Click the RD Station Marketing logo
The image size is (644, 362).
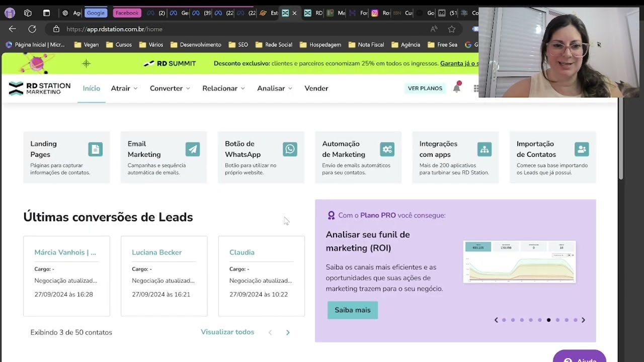tap(40, 88)
